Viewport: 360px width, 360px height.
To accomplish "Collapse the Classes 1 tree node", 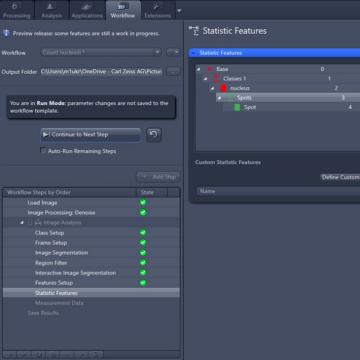I will [206, 79].
